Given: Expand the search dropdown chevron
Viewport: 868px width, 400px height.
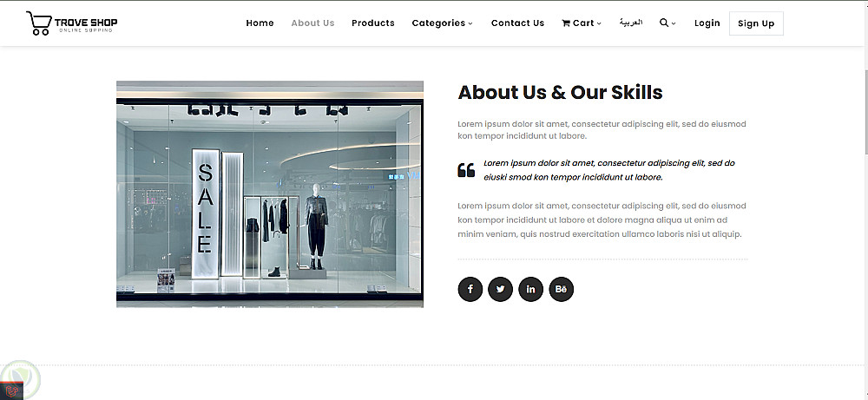Looking at the screenshot, I should pos(674,23).
